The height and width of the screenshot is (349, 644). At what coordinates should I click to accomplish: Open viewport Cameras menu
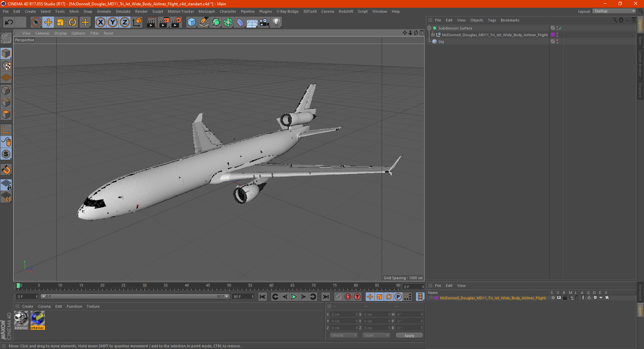coord(42,33)
